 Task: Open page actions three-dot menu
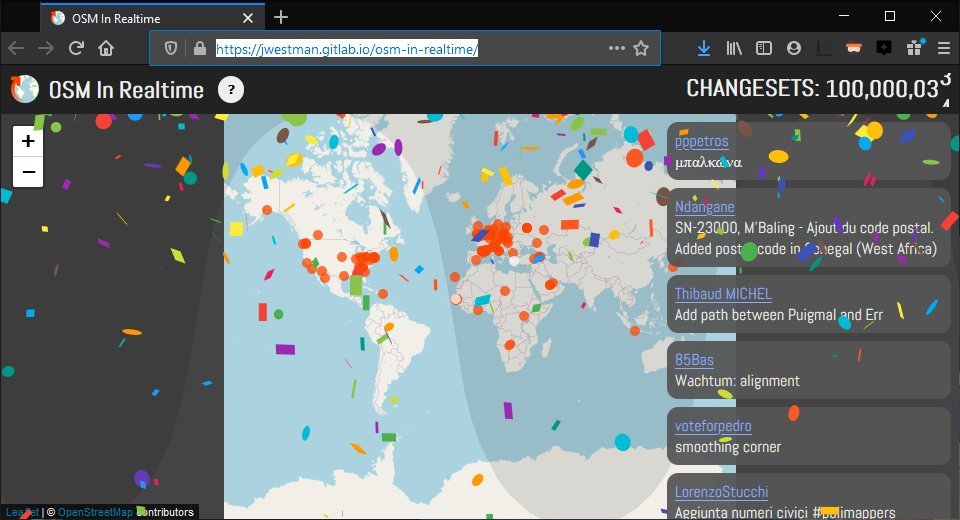click(x=617, y=48)
